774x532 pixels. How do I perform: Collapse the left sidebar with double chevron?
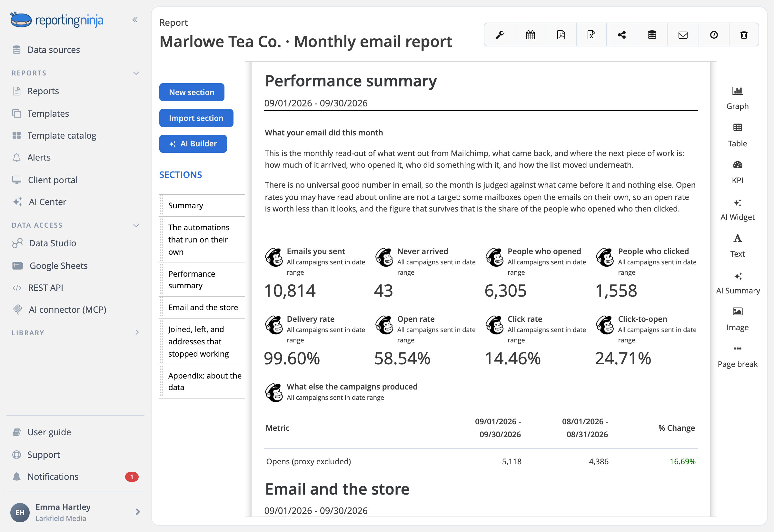tap(135, 20)
